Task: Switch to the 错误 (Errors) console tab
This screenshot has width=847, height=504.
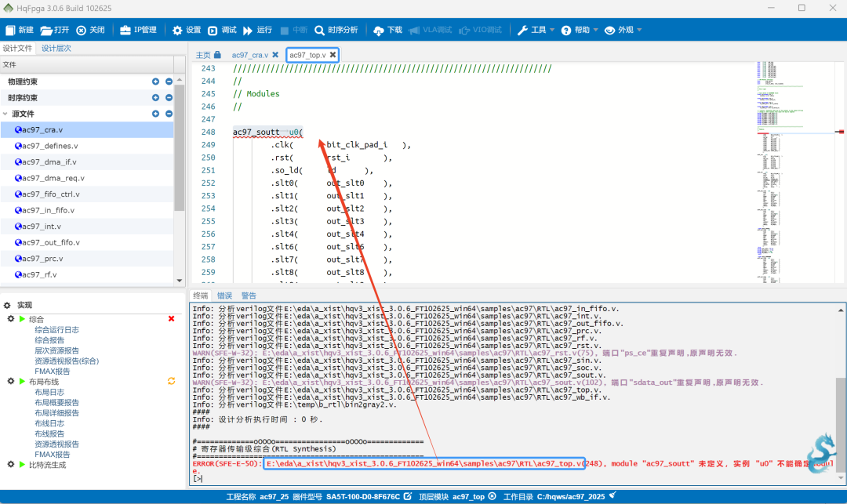Action: click(224, 296)
